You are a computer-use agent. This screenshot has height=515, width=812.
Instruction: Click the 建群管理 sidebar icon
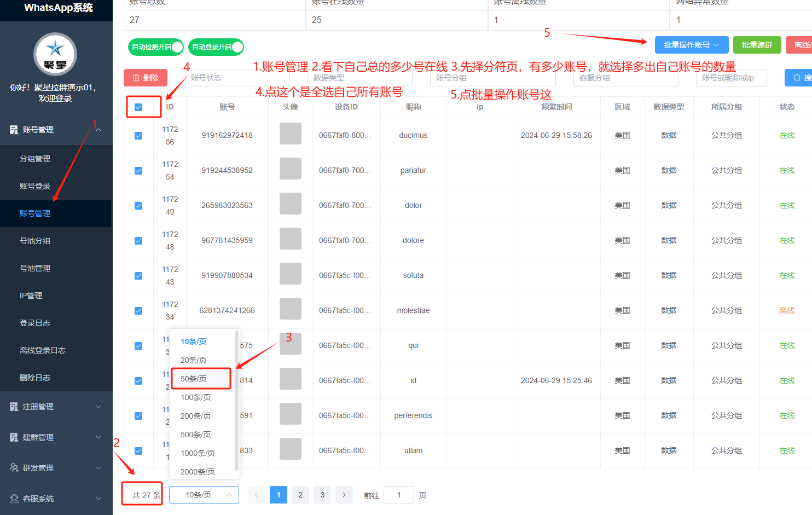(14, 437)
